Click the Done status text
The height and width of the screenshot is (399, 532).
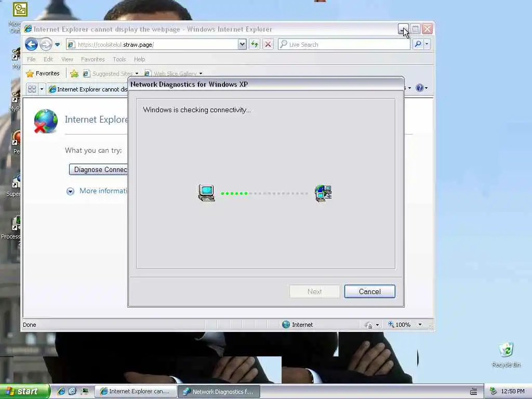click(x=30, y=325)
